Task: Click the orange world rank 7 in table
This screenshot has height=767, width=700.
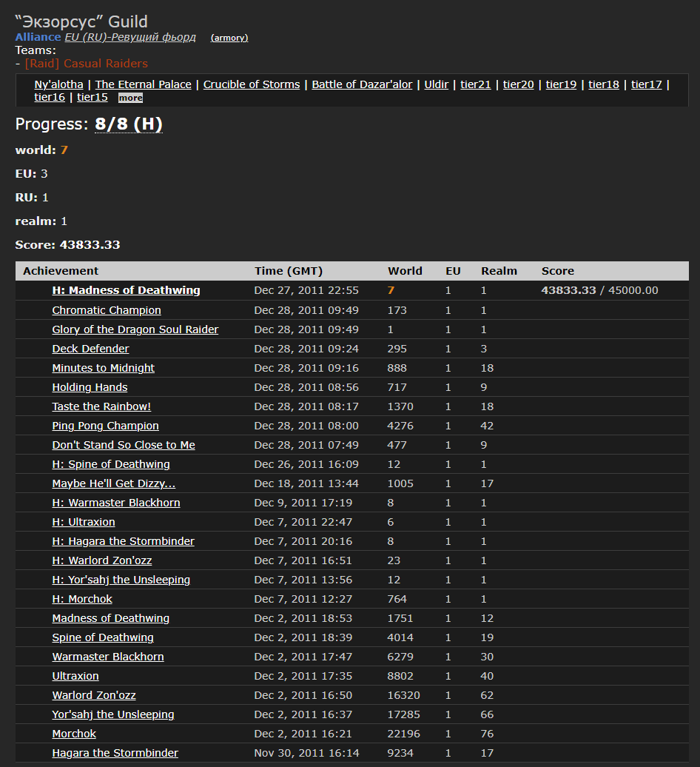Action: pyautogui.click(x=391, y=290)
